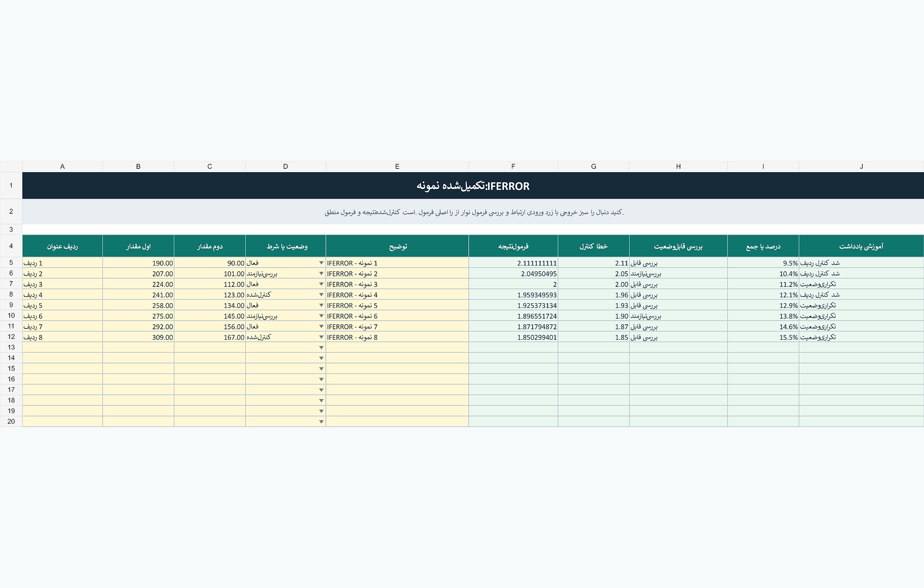Click cell with value 156.00
Viewport: 924px width, 588px height.
(210, 326)
